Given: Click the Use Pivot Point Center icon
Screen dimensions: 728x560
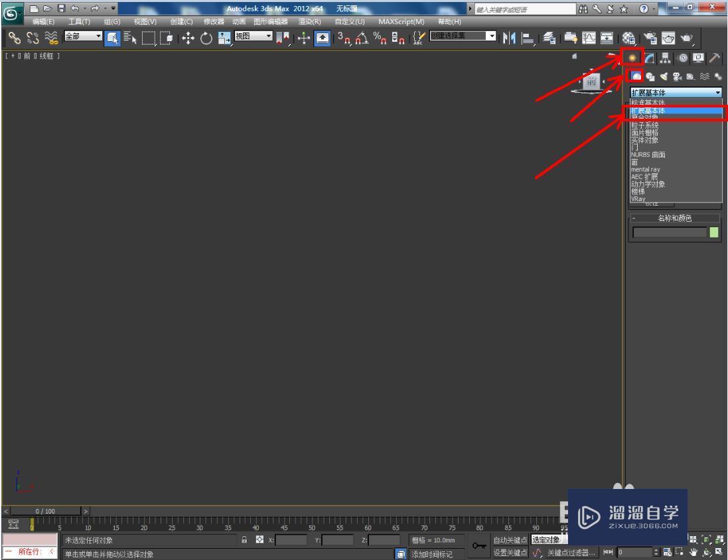Looking at the screenshot, I should pyautogui.click(x=282, y=38).
